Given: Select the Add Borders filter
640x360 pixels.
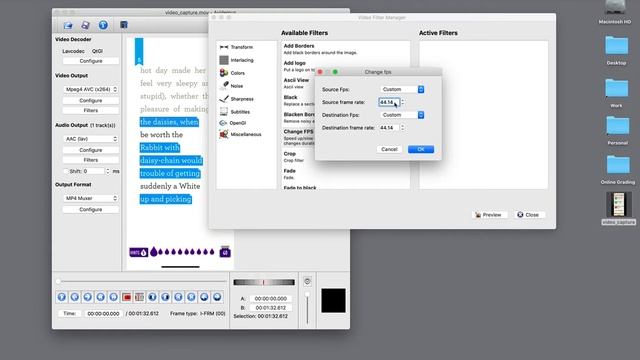Looking at the screenshot, I should click(x=320, y=49).
